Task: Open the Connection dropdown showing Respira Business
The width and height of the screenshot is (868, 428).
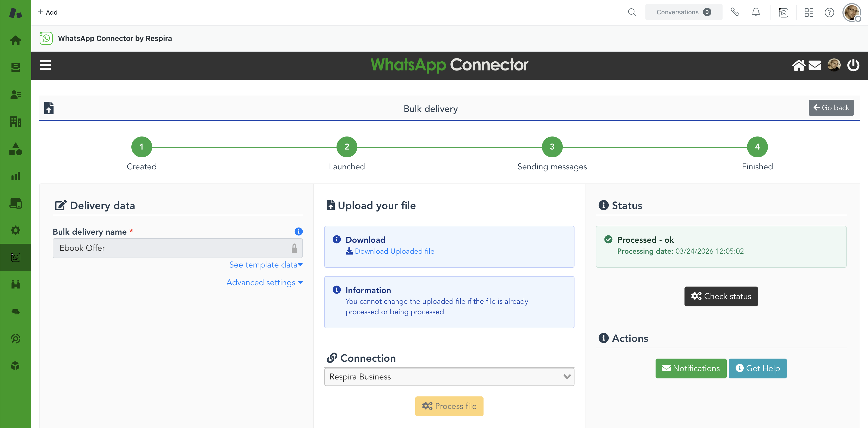Action: pyautogui.click(x=449, y=377)
